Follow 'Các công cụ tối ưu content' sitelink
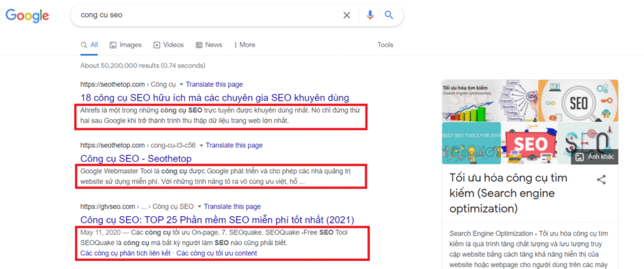Screen dimensions: 644x269 pos(216,253)
